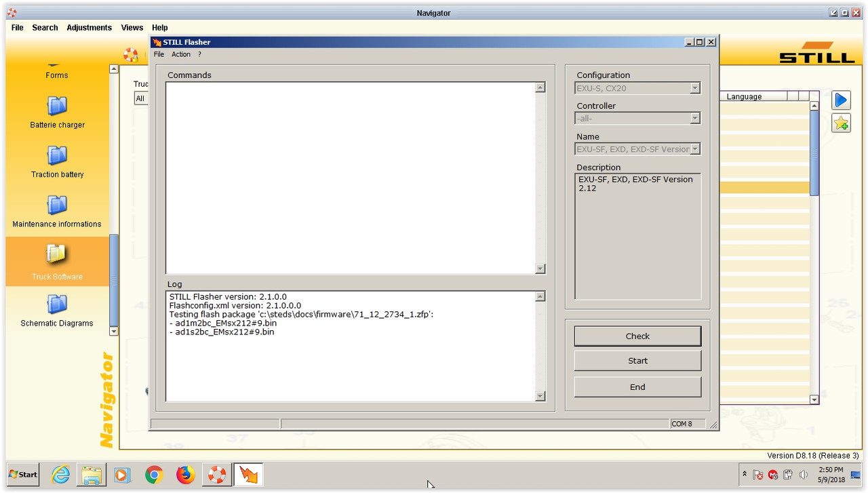Click inside the Commands text area
Viewport: 868px width, 493px height.
tap(351, 178)
